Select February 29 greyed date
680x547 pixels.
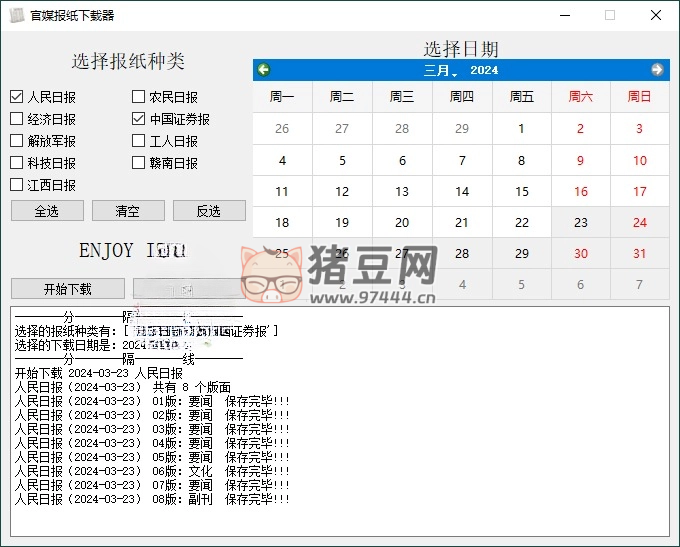coord(462,129)
